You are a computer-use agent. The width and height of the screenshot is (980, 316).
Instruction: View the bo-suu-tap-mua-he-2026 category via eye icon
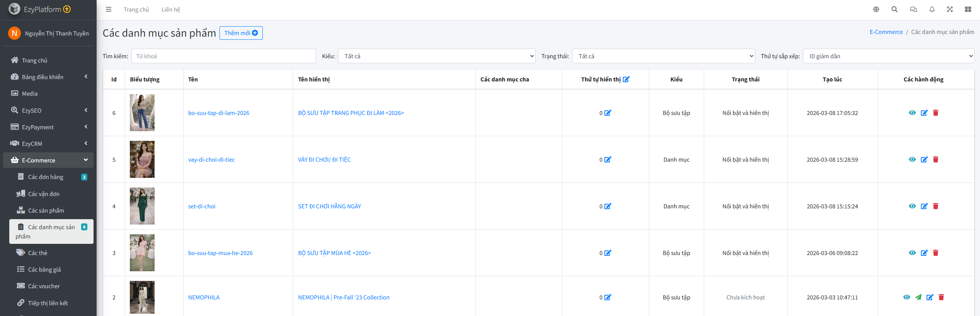click(x=912, y=253)
